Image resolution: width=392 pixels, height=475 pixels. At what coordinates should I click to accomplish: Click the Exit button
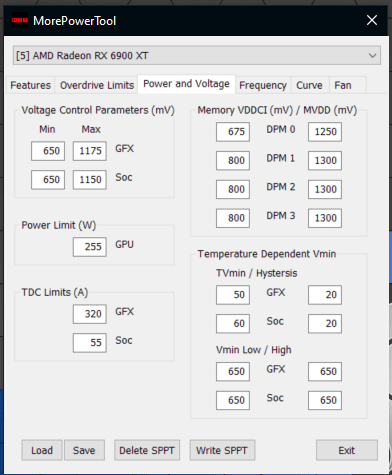347,450
